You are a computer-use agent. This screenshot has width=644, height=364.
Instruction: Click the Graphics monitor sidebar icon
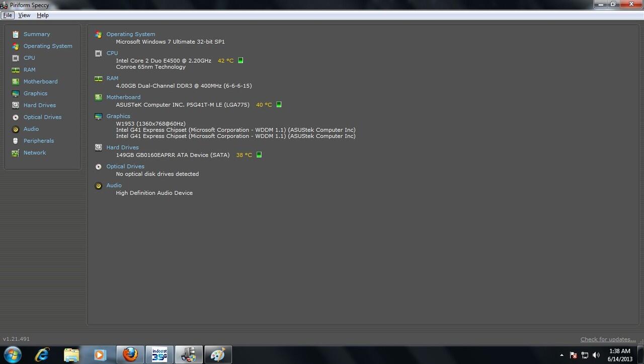point(16,94)
